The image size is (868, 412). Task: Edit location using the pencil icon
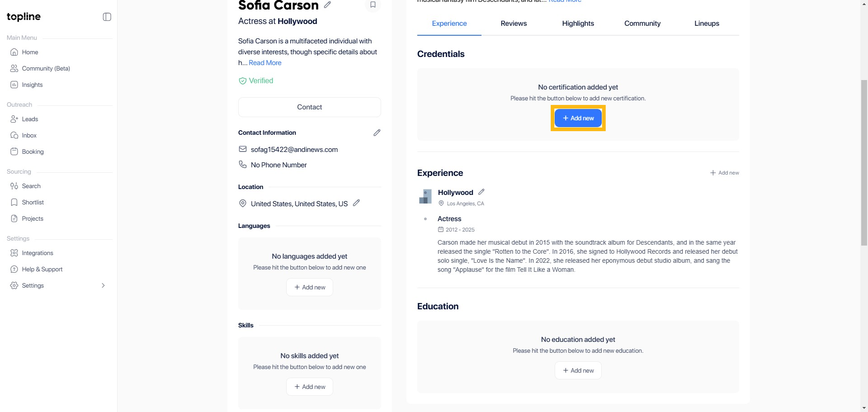click(356, 203)
